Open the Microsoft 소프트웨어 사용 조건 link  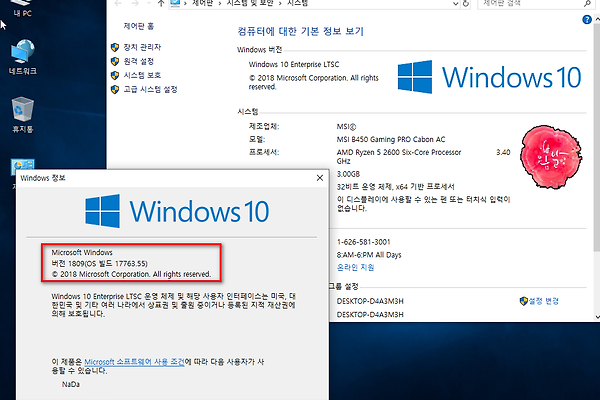134,362
